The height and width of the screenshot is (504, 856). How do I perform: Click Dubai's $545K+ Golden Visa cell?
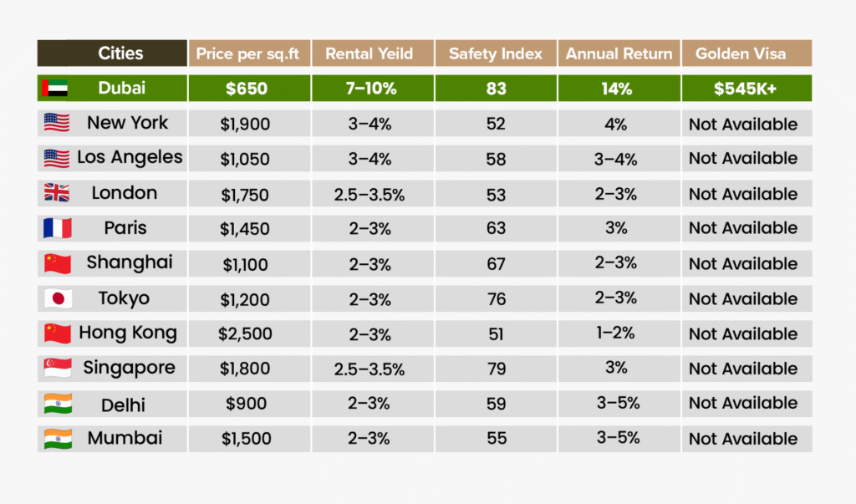coord(746,89)
